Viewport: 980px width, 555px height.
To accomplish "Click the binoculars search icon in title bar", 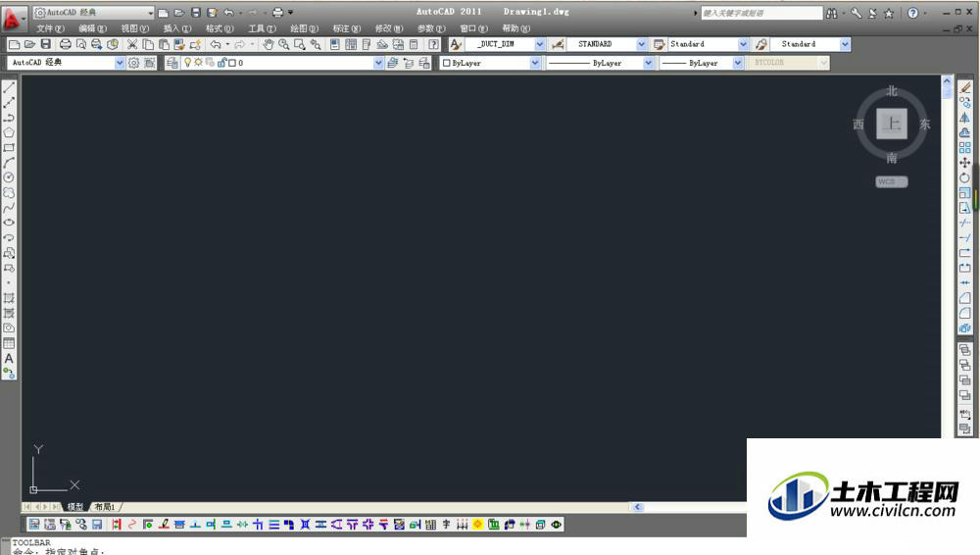I will (x=832, y=13).
